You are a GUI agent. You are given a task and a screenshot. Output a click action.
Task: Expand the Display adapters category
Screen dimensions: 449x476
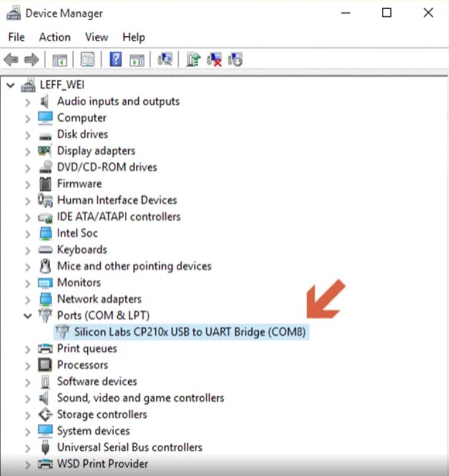pyautogui.click(x=28, y=152)
